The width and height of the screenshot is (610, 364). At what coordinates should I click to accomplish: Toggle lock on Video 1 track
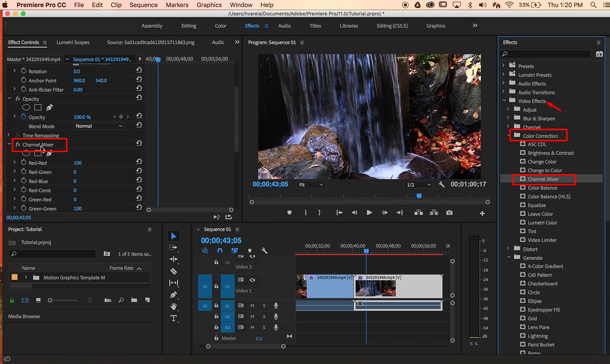click(216, 286)
